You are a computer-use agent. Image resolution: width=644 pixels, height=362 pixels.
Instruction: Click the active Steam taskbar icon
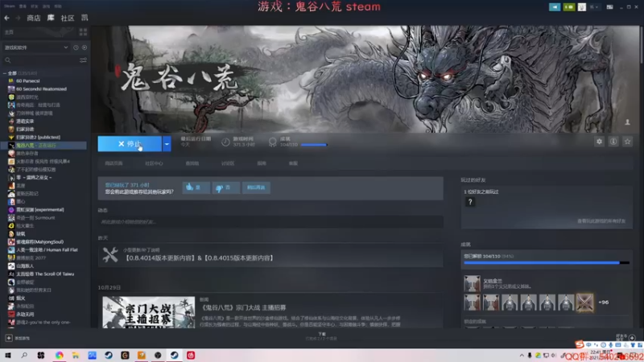tap(174, 356)
